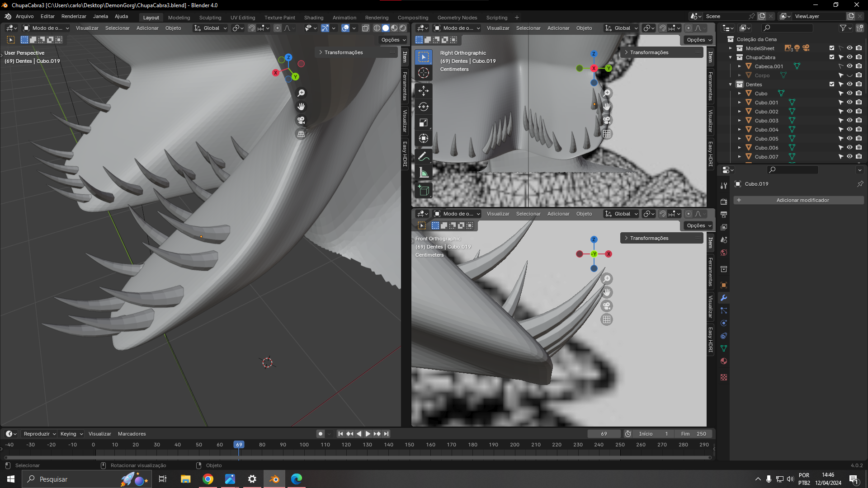Viewport: 868px width, 488px height.
Task: Select the Rotate tool in toolbar
Action: (423, 107)
